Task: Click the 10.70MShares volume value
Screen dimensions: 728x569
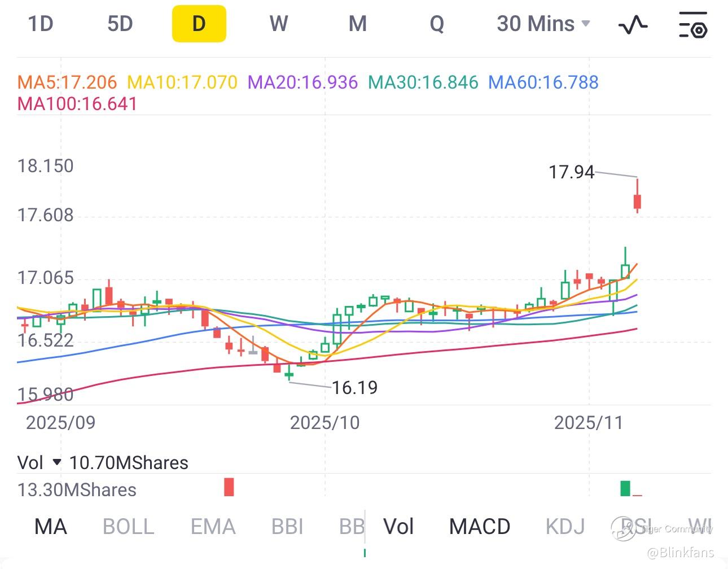Action: pyautogui.click(x=129, y=463)
